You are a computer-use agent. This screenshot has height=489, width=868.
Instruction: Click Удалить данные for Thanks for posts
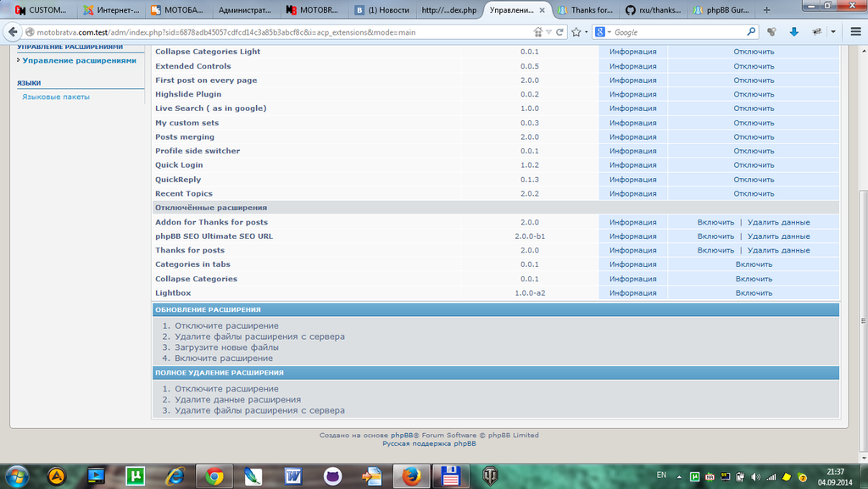coord(778,251)
